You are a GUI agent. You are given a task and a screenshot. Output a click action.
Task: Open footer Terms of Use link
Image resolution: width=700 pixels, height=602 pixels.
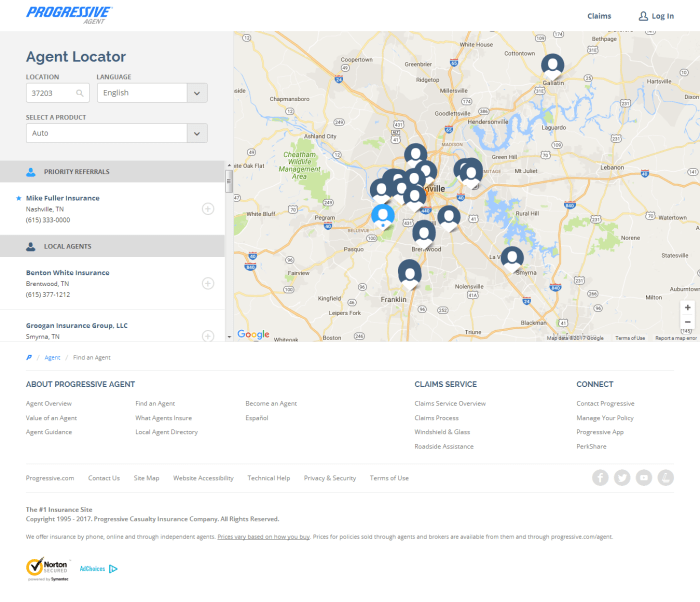point(389,478)
